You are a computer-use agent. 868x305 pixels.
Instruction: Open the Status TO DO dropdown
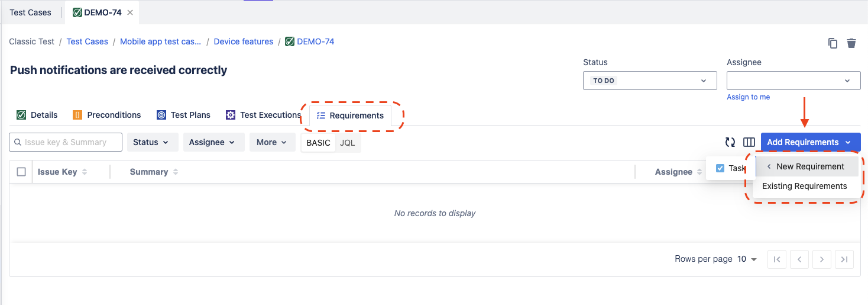click(x=650, y=81)
